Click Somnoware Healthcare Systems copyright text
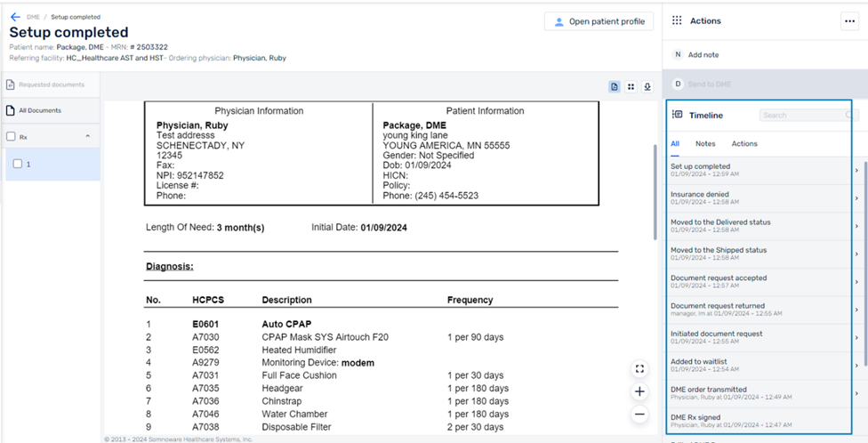The height and width of the screenshot is (443, 868). 178,439
